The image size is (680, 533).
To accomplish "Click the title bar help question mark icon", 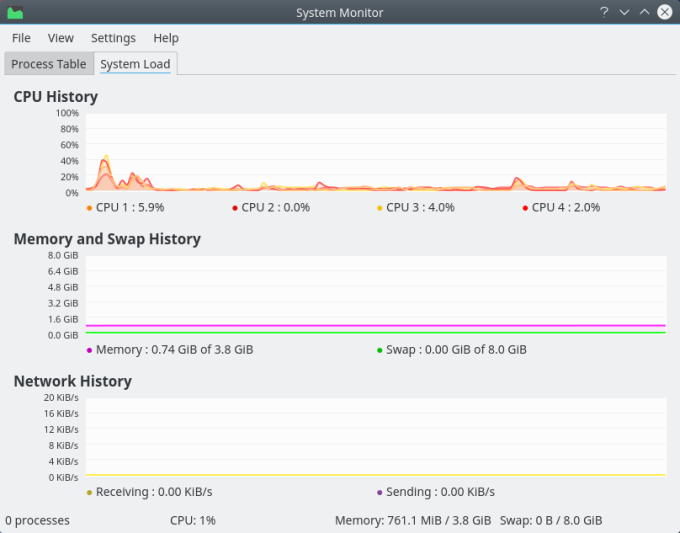I will pos(604,13).
